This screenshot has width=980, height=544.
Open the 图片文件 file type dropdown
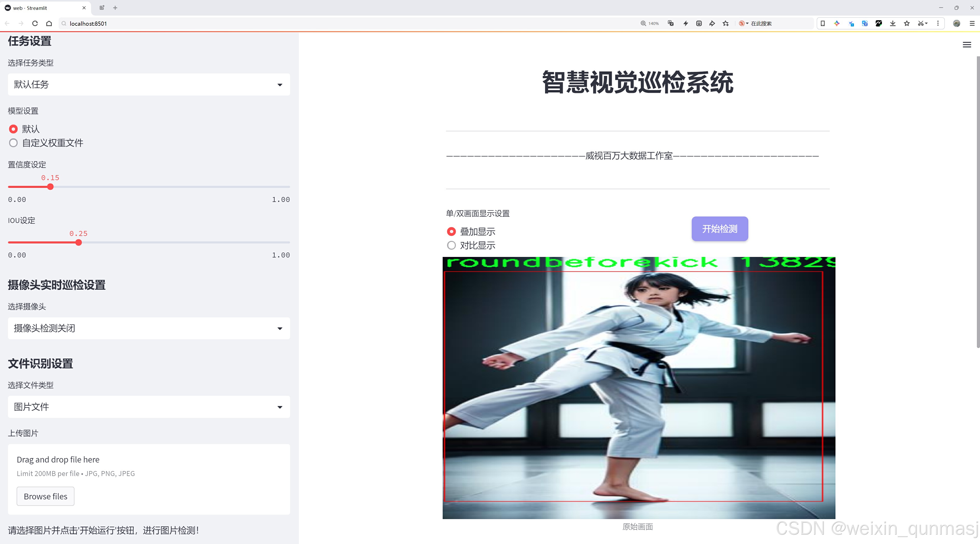(149, 407)
